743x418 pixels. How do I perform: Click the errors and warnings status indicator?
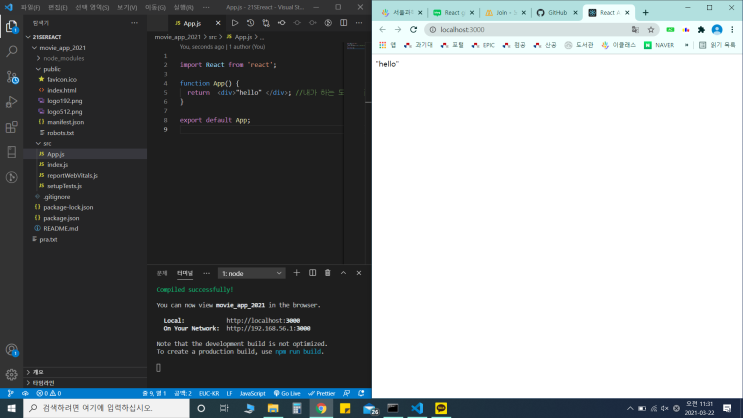pyautogui.click(x=49, y=393)
